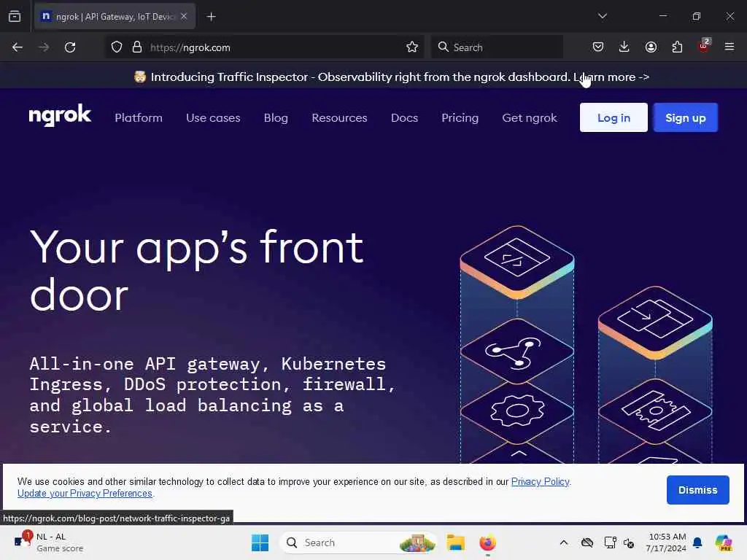Click the ngrok logo

pyautogui.click(x=60, y=116)
